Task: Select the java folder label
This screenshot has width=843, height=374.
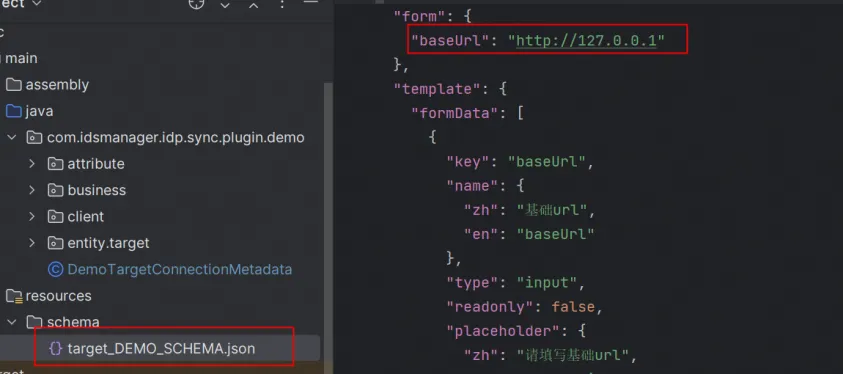Action: [39, 111]
